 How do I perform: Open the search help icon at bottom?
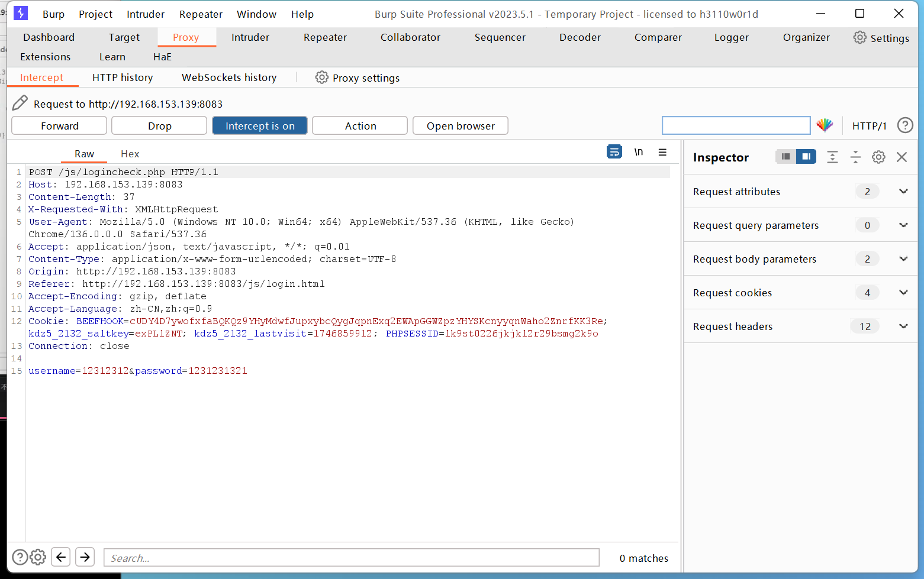click(x=20, y=557)
